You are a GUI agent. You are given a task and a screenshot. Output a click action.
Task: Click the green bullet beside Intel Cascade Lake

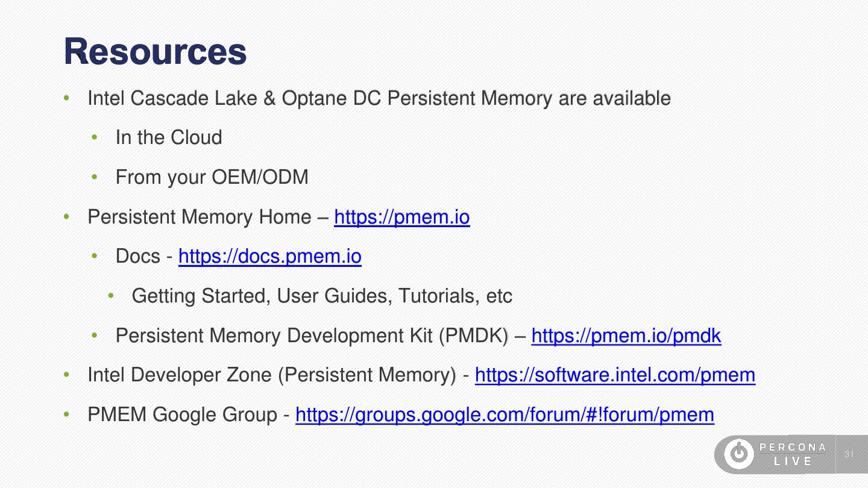pyautogui.click(x=68, y=98)
